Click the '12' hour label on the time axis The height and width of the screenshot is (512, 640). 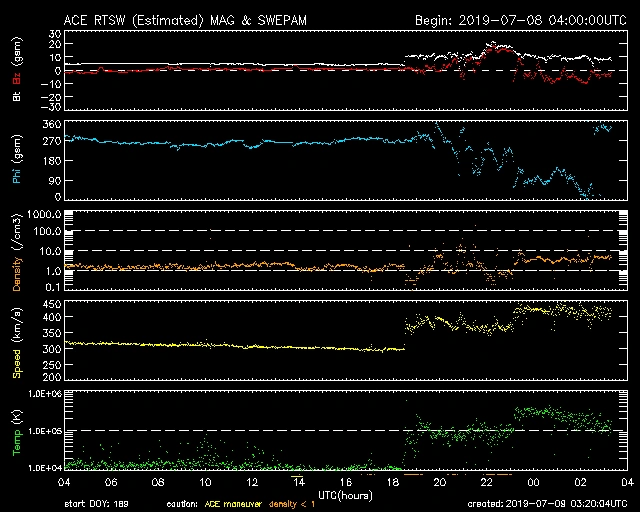coord(252,482)
